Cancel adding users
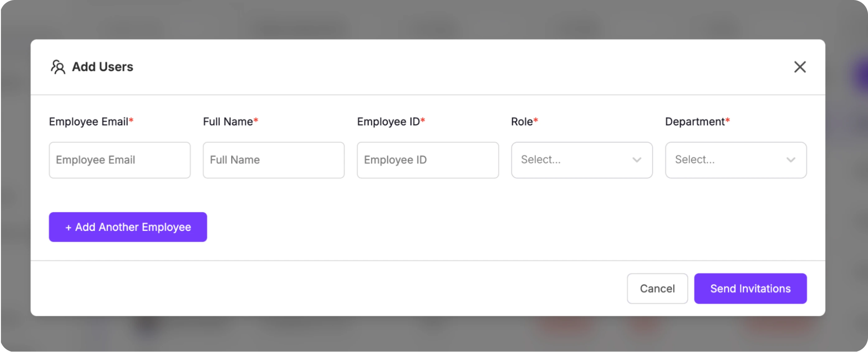 [x=657, y=289]
